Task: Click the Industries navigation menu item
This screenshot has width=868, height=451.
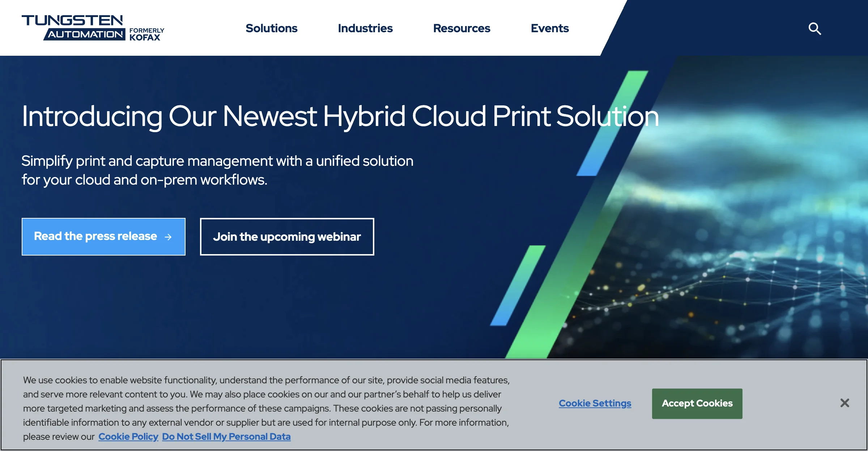Action: click(365, 28)
